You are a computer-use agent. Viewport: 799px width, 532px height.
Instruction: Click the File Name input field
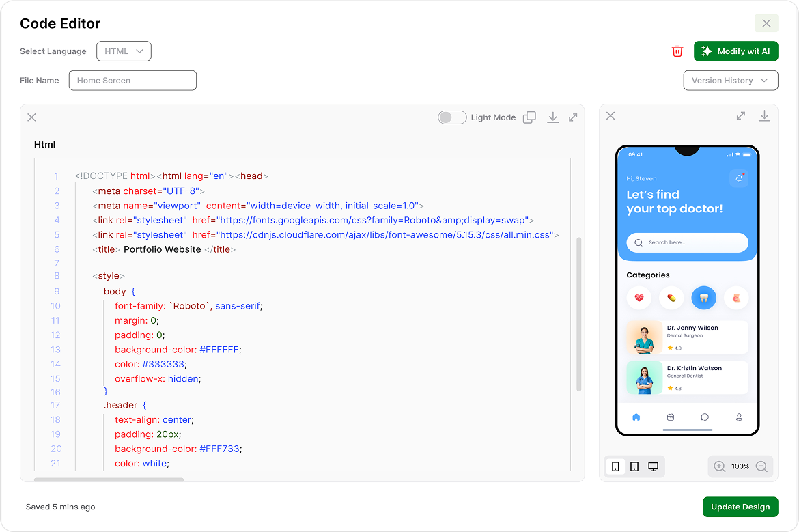pos(132,81)
